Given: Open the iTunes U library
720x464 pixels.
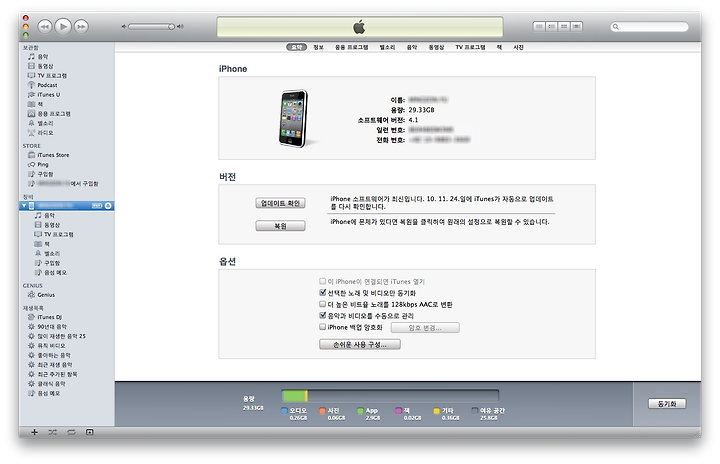Looking at the screenshot, I should [x=44, y=95].
